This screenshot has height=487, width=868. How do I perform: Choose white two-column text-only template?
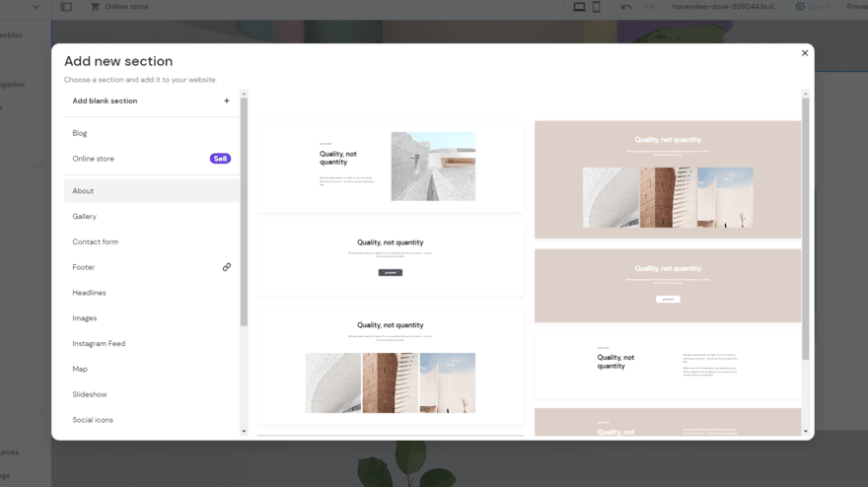tap(668, 365)
